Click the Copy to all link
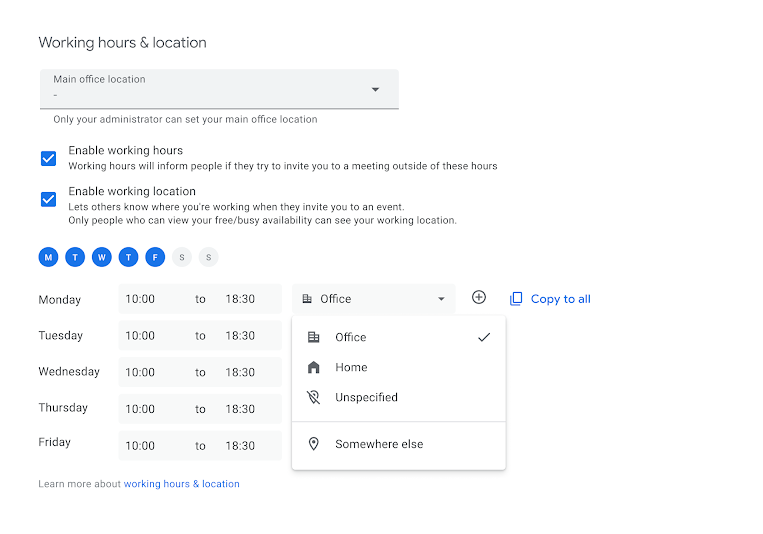The width and height of the screenshot is (763, 534). click(x=561, y=299)
